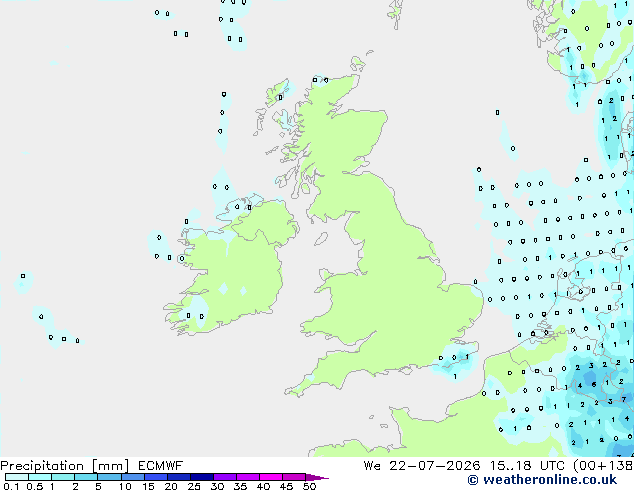Click the lightest 0.1–0.5 mm legend swatch
This screenshot has height=490, width=634.
coord(17,477)
